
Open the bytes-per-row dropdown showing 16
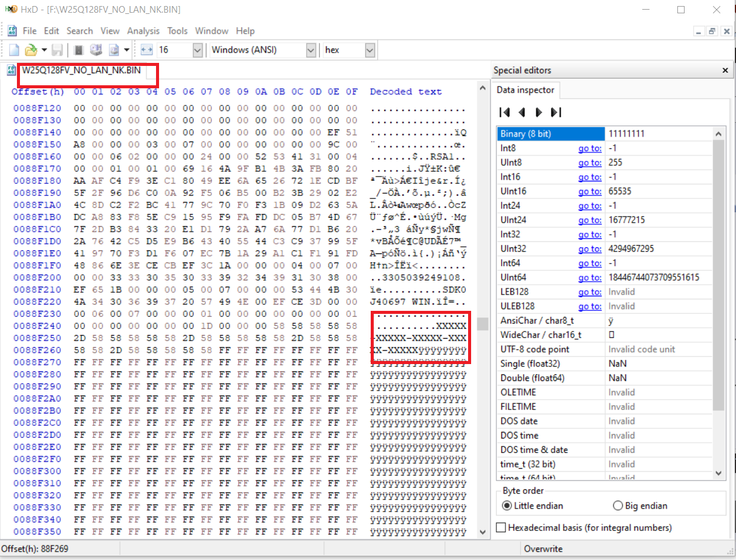[x=197, y=50]
